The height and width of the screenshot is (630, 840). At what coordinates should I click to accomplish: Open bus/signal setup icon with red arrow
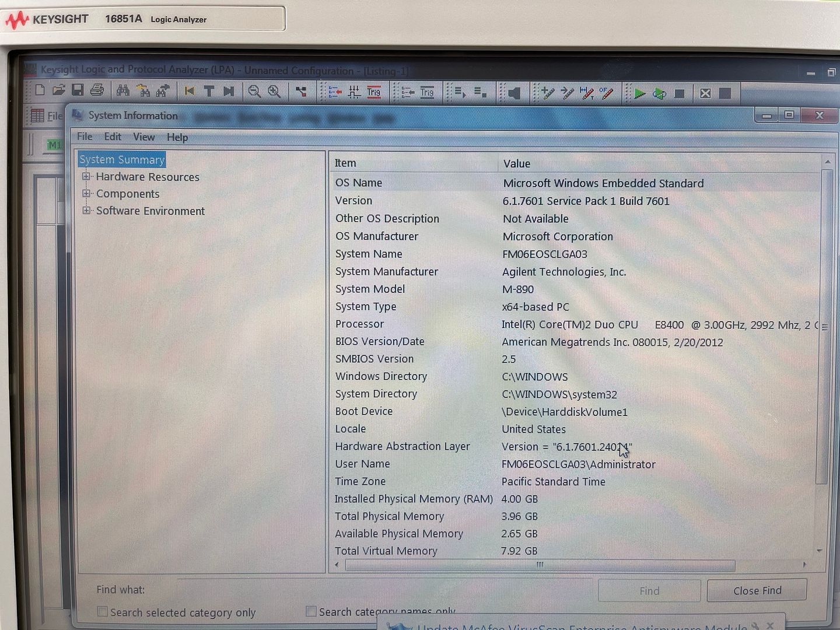tap(335, 92)
